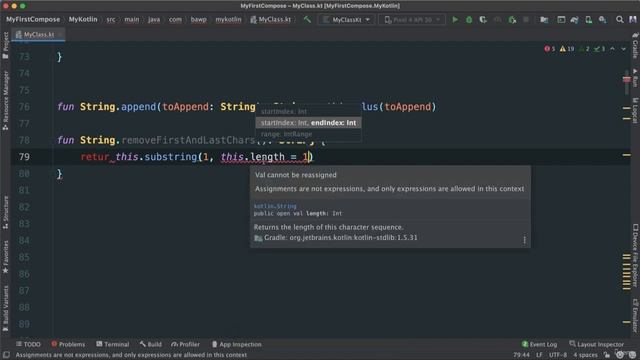640x360 pixels.
Task: Click the user profile icon at toolbar end
Action: coord(633,19)
